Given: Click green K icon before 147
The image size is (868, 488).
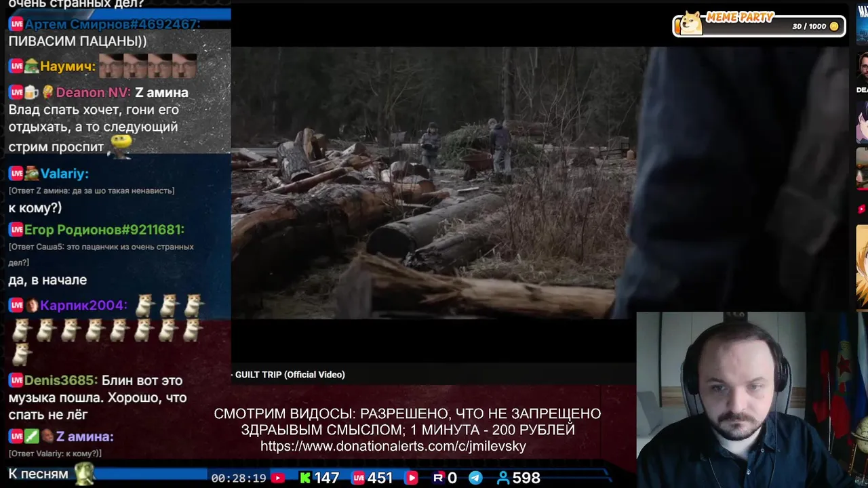Looking at the screenshot, I should (x=305, y=478).
